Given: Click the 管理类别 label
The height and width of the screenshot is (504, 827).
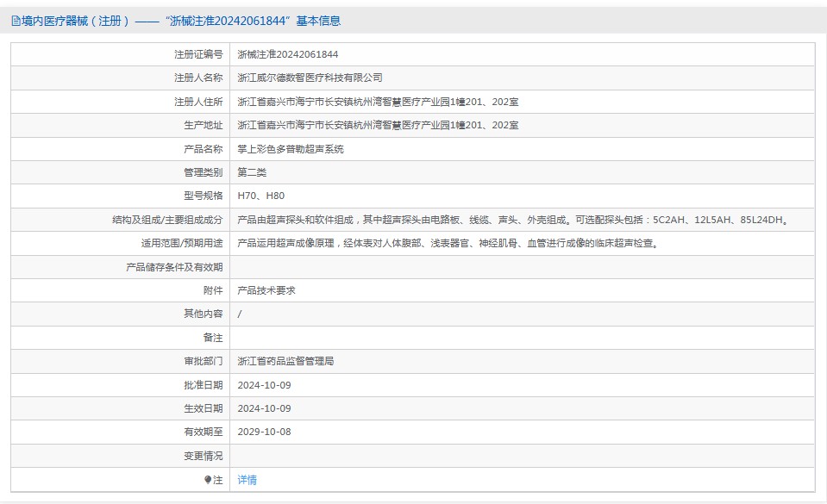Looking at the screenshot, I should point(203,172).
